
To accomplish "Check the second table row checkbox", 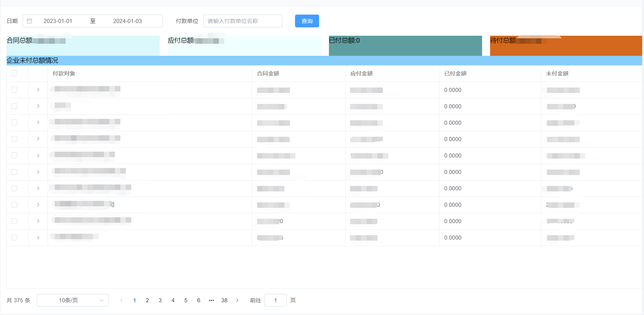I will pos(14,106).
